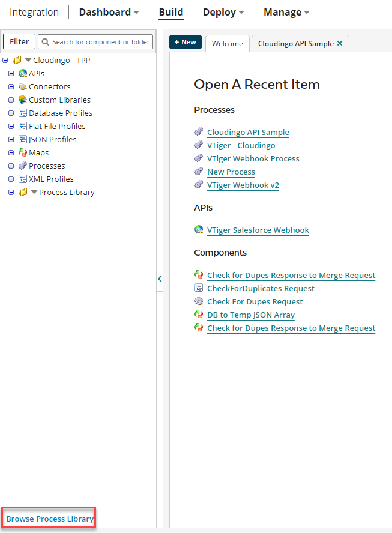Click the globe icon beside VTiger Salesforce Webhook

pyautogui.click(x=199, y=230)
